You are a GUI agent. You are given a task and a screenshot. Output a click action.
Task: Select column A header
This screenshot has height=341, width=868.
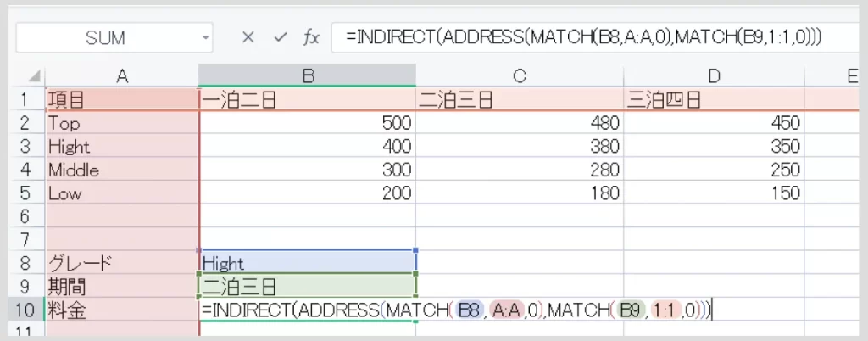pyautogui.click(x=122, y=76)
